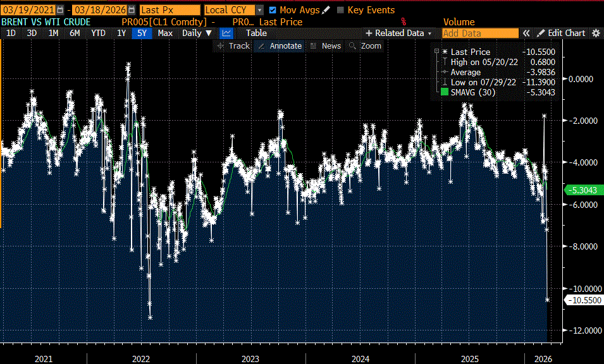Select the Max range tab
Screen dimensions: 604x364
click(164, 32)
